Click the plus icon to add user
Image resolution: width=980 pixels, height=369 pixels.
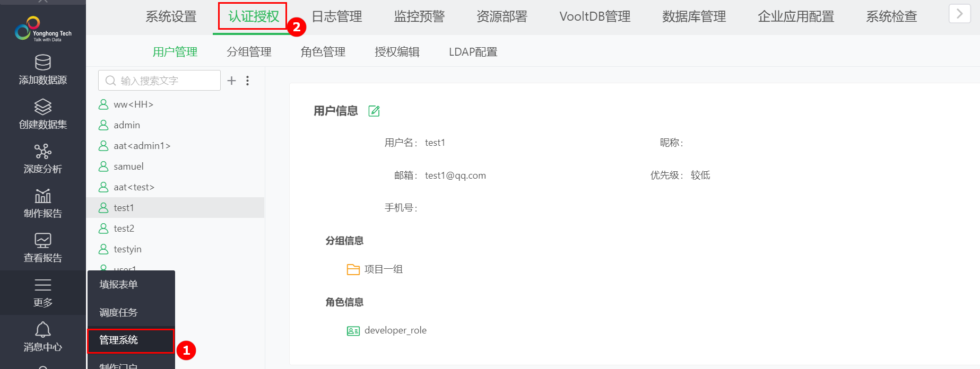click(x=231, y=81)
